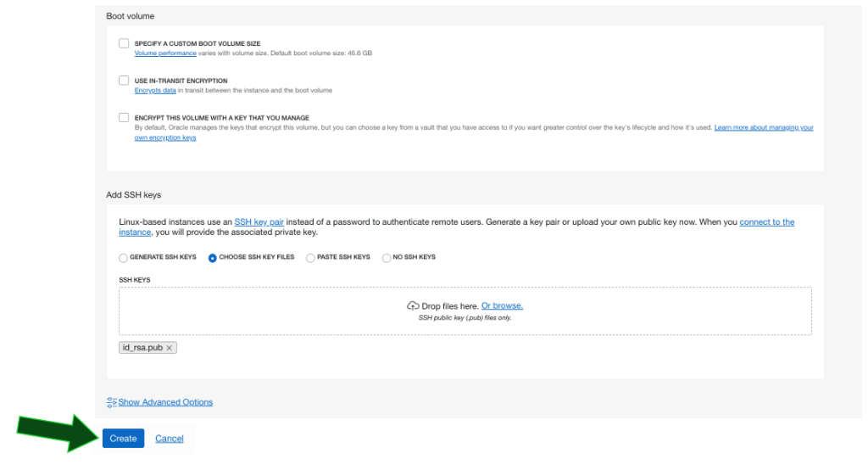The image size is (868, 476).
Task: Remove the id_rsa.pub file with the x icon
Action: pos(170,348)
